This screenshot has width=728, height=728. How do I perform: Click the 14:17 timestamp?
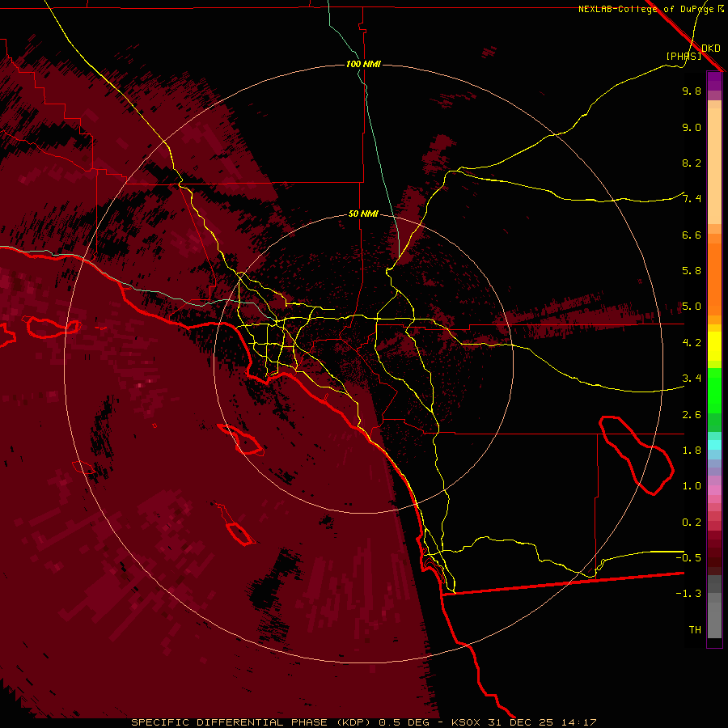pyautogui.click(x=578, y=722)
